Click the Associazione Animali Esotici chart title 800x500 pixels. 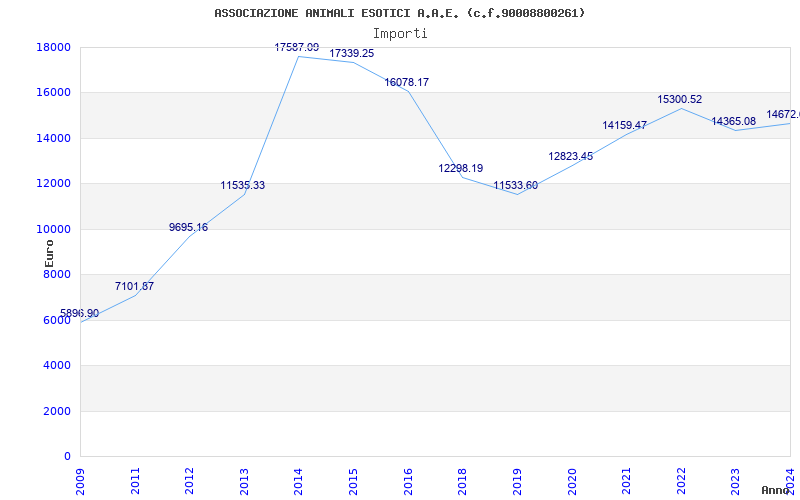coord(400,13)
